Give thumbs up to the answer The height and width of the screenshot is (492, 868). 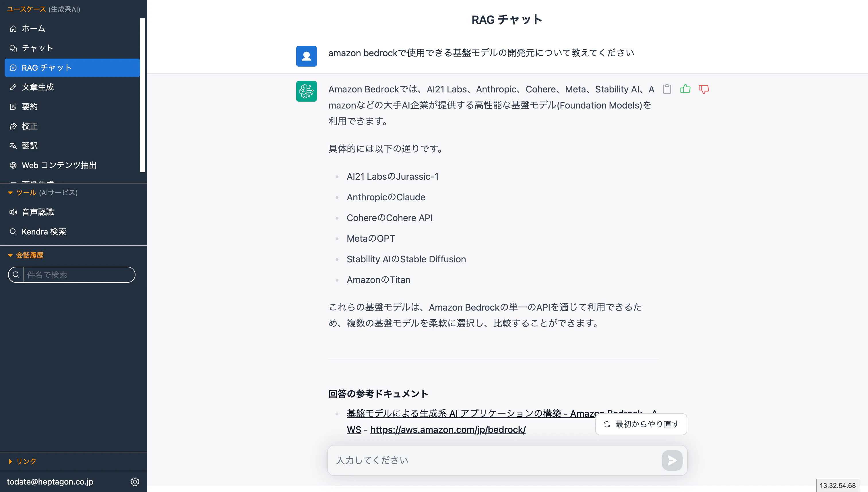click(x=685, y=89)
